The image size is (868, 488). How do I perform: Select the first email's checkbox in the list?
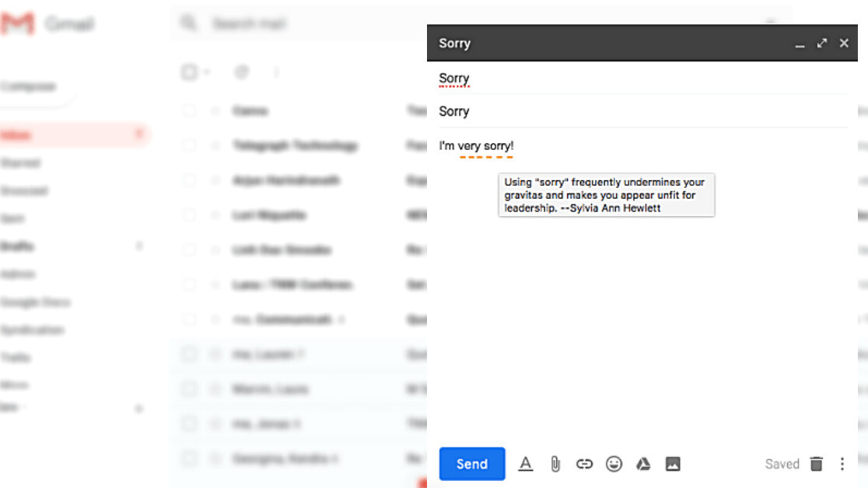(189, 111)
